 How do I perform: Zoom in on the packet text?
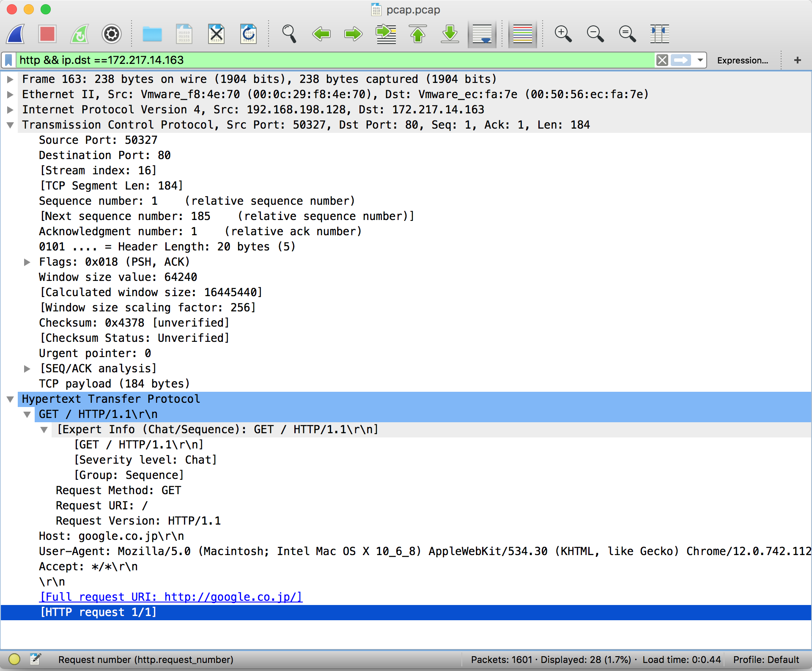point(563,34)
